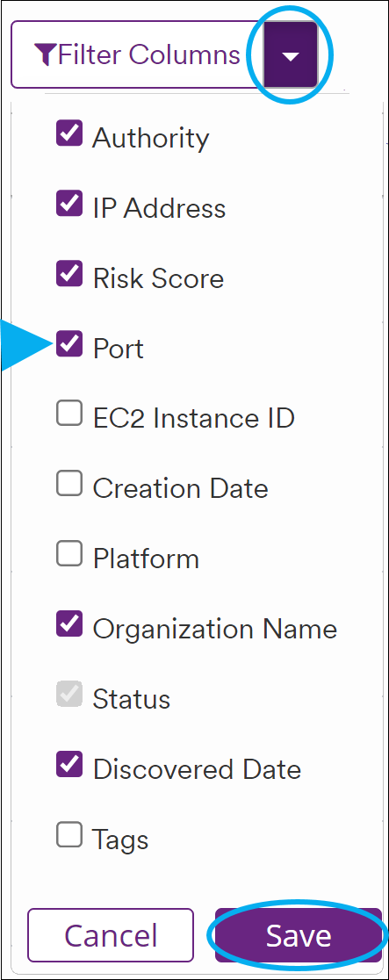Enable the EC2 Instance ID column
The image size is (389, 980).
pyautogui.click(x=69, y=413)
